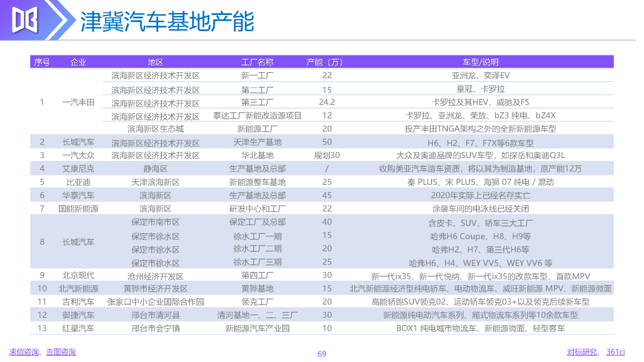Screen dimensions: 644x362
Task: Click the 研发中心和工厂 cell
Action: (x=257, y=209)
